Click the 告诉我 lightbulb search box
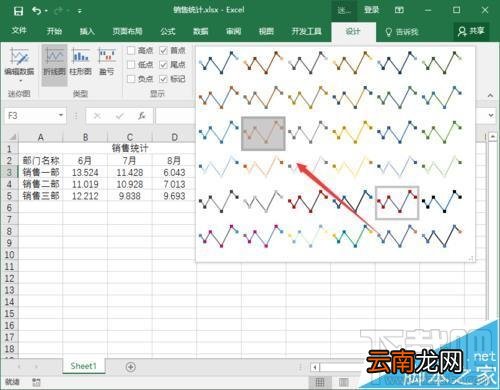 click(402, 32)
